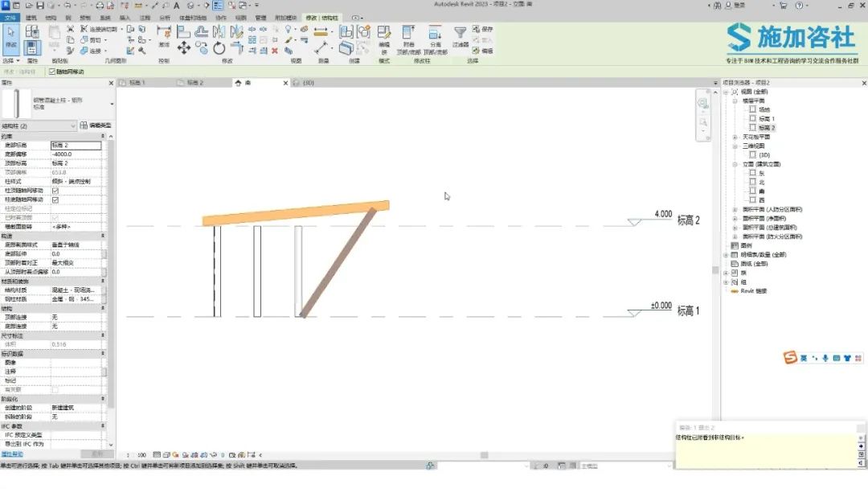868x489 pixels.
Task: Open the column type selector dropdown arrow
Action: (112, 104)
